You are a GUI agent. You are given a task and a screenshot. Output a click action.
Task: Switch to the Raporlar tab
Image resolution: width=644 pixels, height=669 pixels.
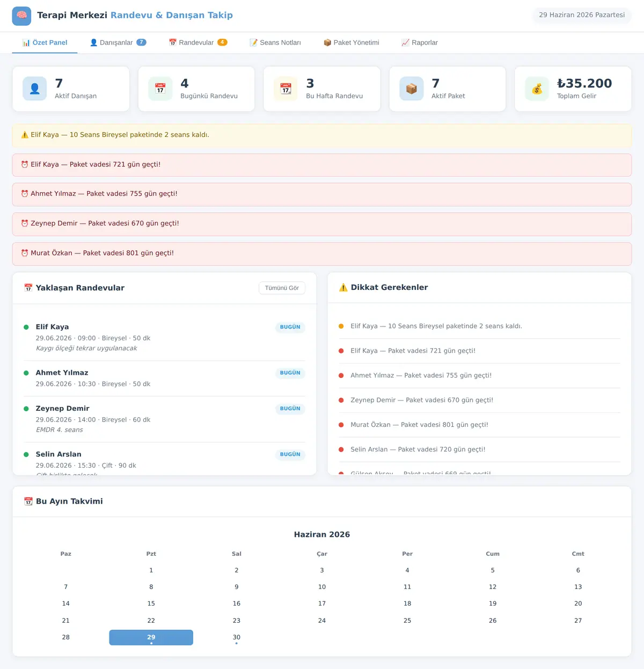420,42
